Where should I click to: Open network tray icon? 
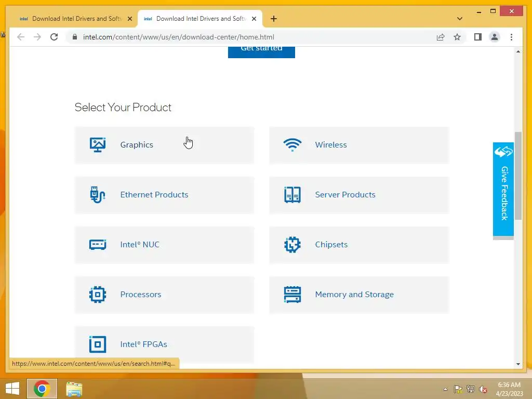471,389
